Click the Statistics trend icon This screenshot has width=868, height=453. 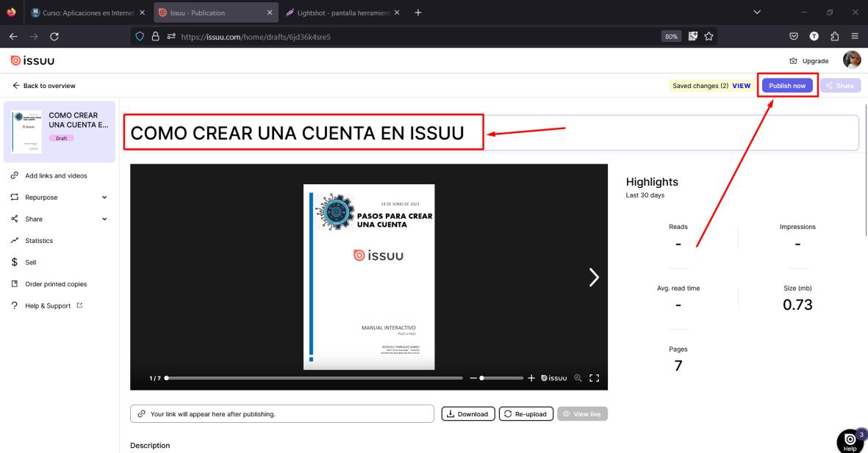pyautogui.click(x=15, y=240)
